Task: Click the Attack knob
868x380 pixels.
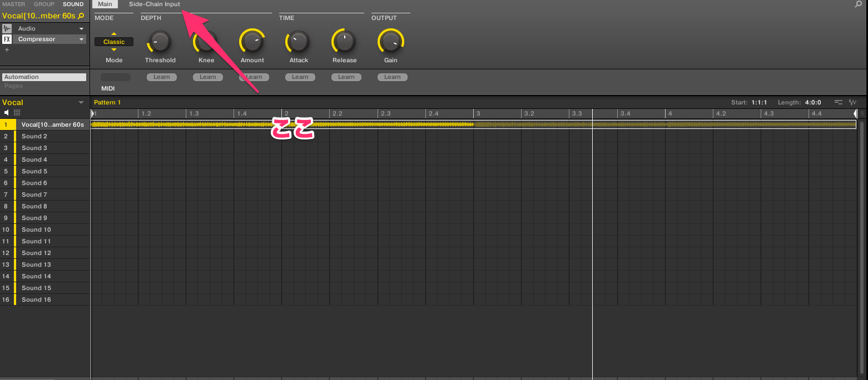Action: [x=299, y=42]
